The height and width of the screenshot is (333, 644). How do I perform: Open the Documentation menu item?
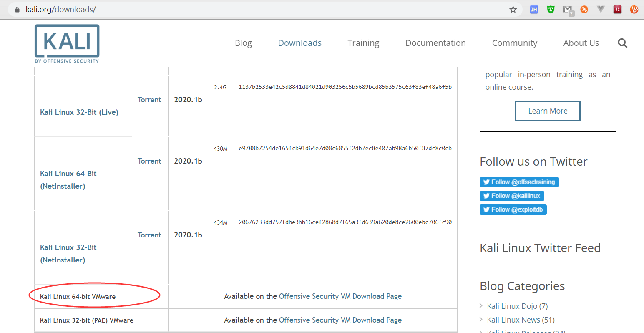[x=435, y=43]
